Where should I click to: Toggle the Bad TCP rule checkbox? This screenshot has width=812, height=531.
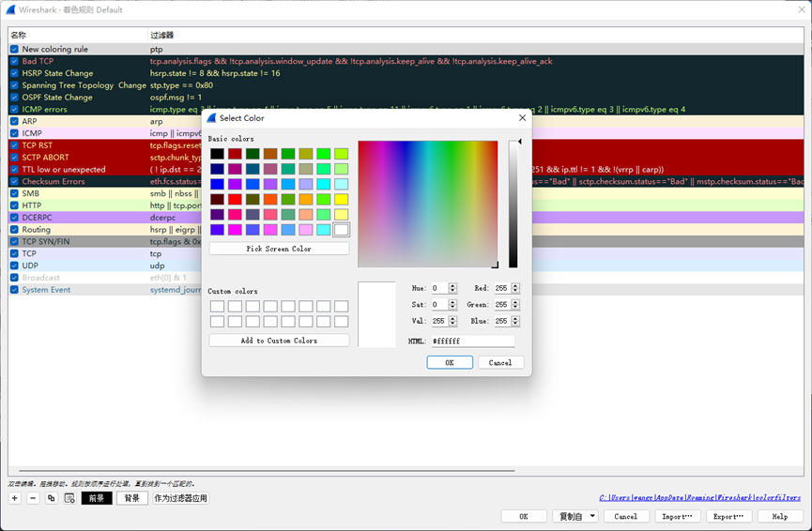click(x=14, y=61)
